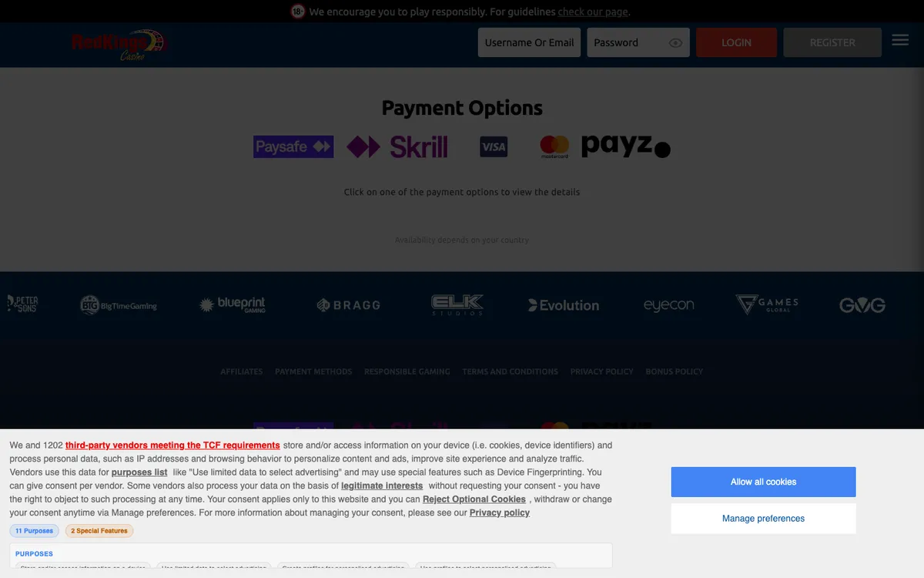Image resolution: width=924 pixels, height=578 pixels.
Task: Expand the 11 Purposes badge
Action: [35, 531]
